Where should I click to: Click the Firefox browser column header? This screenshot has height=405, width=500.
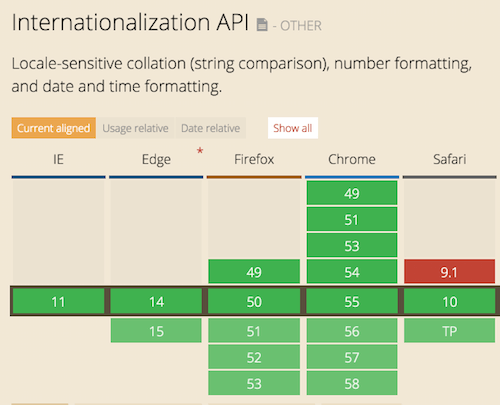(254, 159)
